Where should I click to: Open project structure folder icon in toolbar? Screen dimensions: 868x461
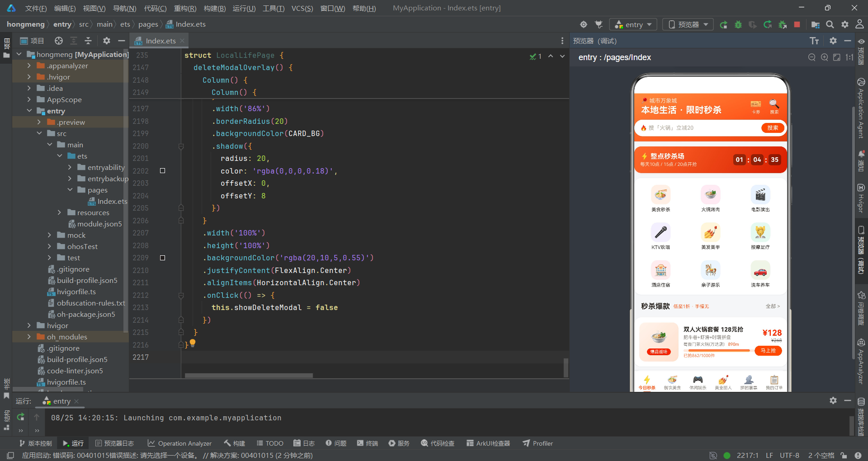(816, 24)
